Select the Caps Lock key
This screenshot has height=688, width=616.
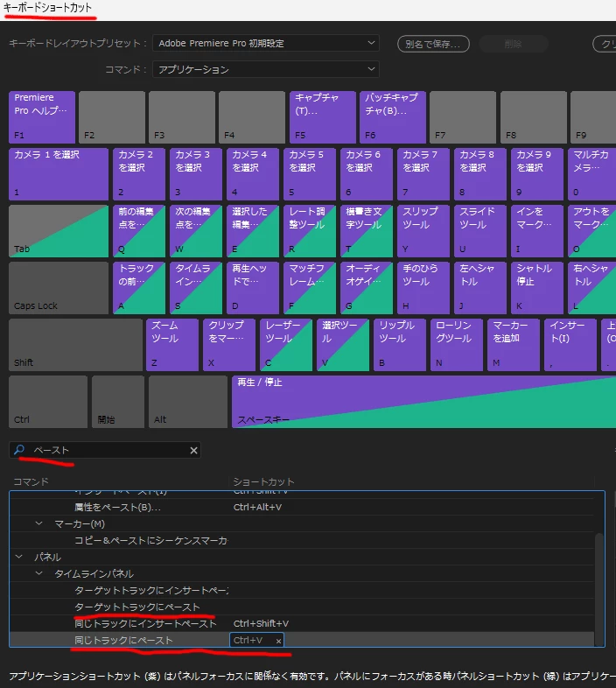tap(59, 288)
